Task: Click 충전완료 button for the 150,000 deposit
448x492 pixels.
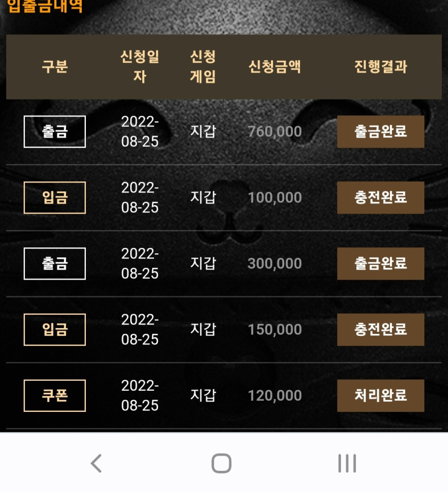Action: point(381,330)
